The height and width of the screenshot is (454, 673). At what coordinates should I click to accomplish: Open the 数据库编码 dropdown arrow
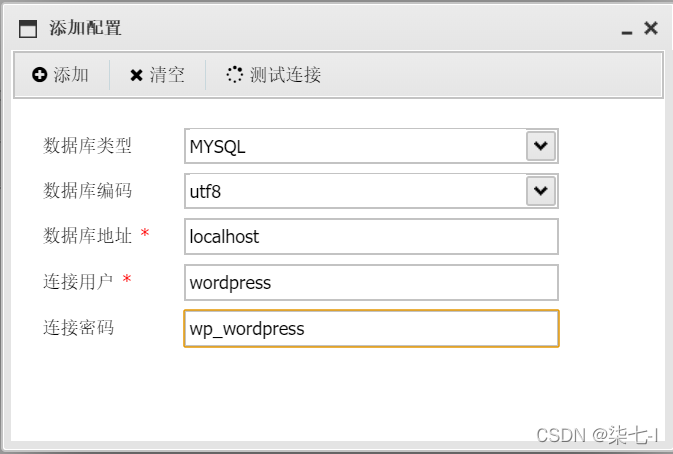click(541, 191)
